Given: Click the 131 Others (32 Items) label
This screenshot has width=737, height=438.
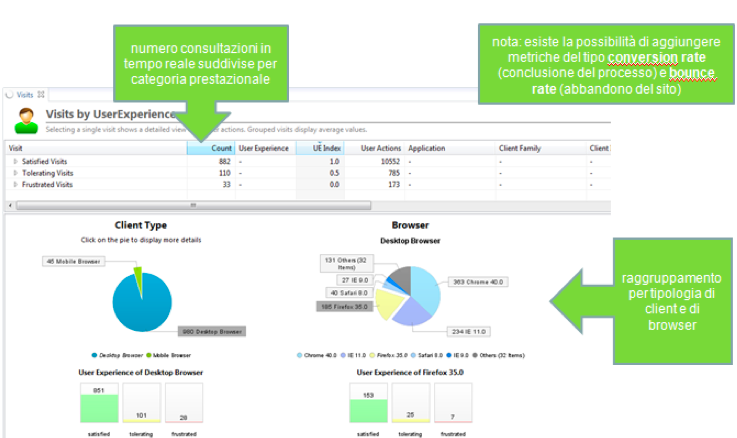Looking at the screenshot, I should [x=347, y=264].
